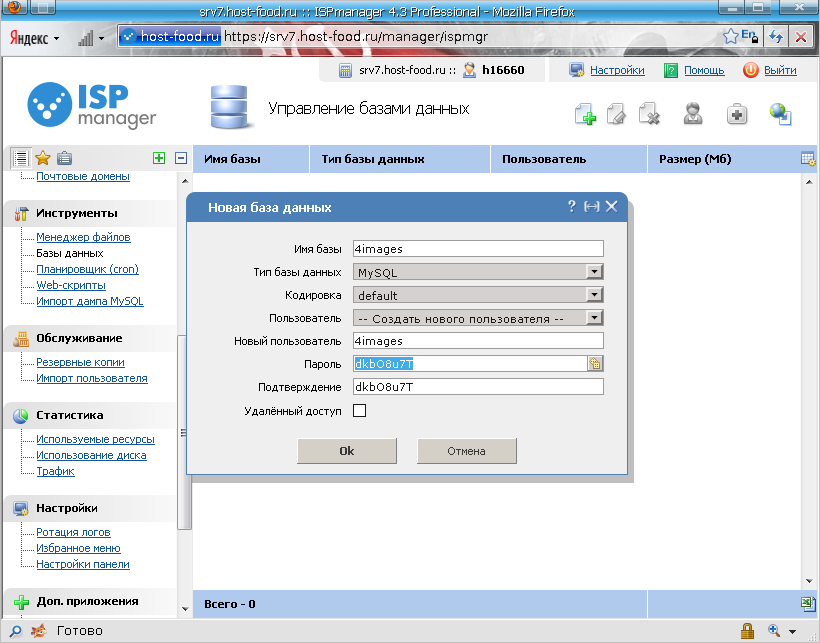This screenshot has width=820, height=643.
Task: Open Трафик statistics link
Action: 55,471
